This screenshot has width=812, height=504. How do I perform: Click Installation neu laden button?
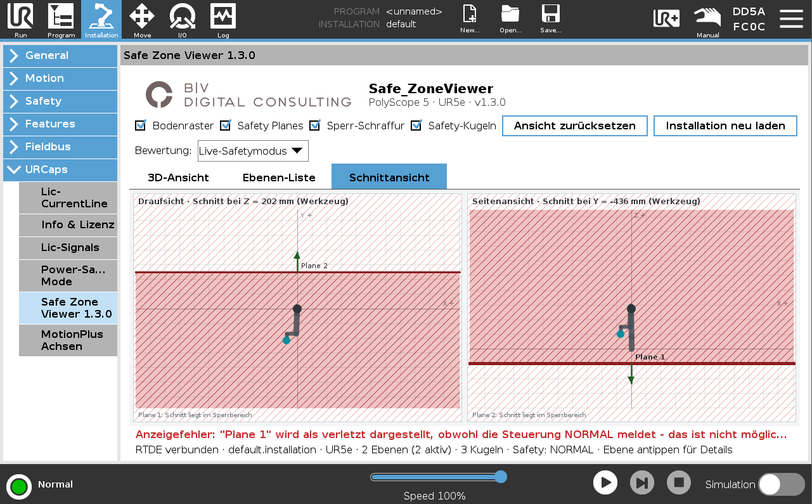(x=725, y=126)
